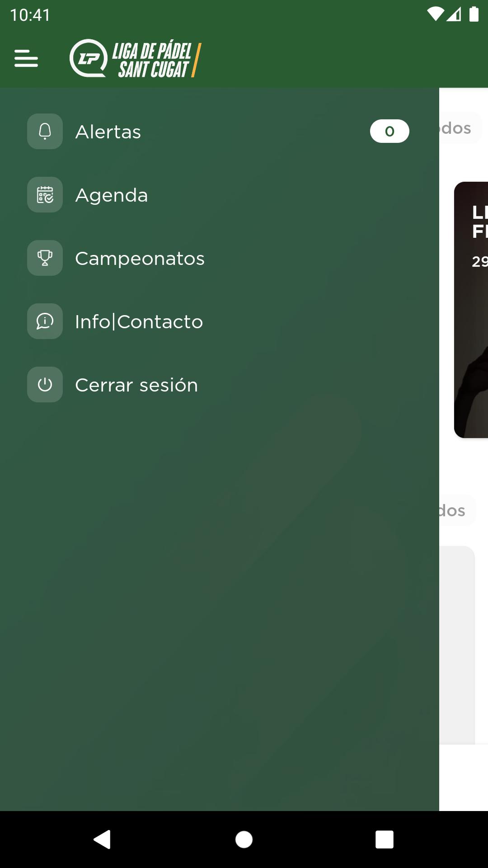Close the hamburger menu drawer
The height and width of the screenshot is (868, 488).
click(26, 59)
